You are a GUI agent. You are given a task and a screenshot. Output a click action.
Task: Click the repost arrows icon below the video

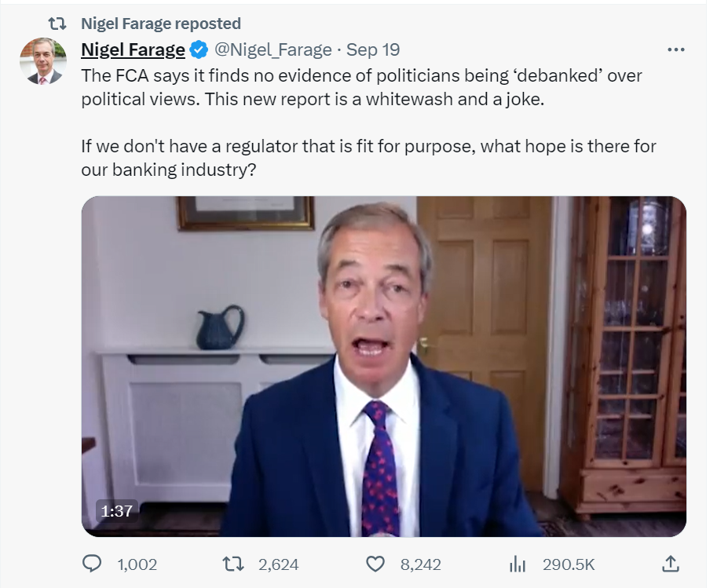[232, 564]
